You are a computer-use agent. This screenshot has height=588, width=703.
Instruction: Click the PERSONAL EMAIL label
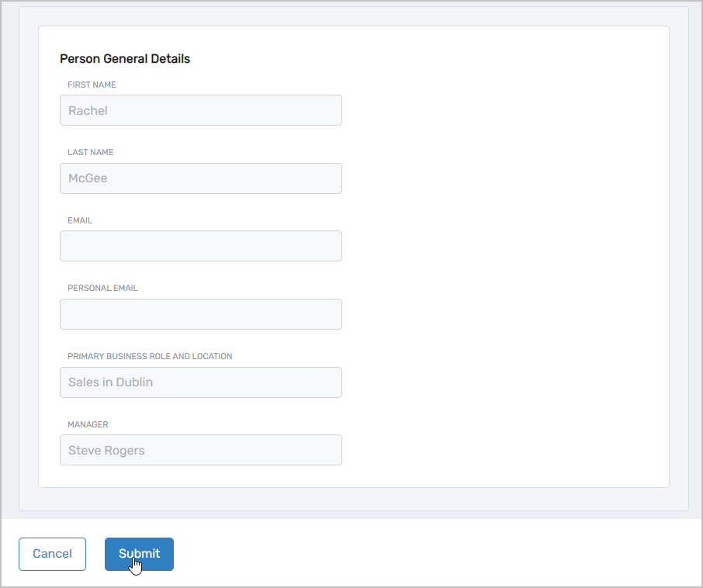[x=102, y=288]
